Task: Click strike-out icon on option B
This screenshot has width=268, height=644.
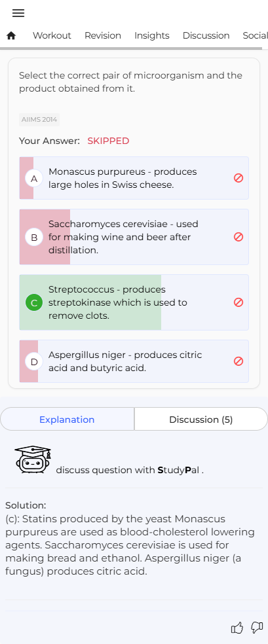Action: (x=239, y=237)
